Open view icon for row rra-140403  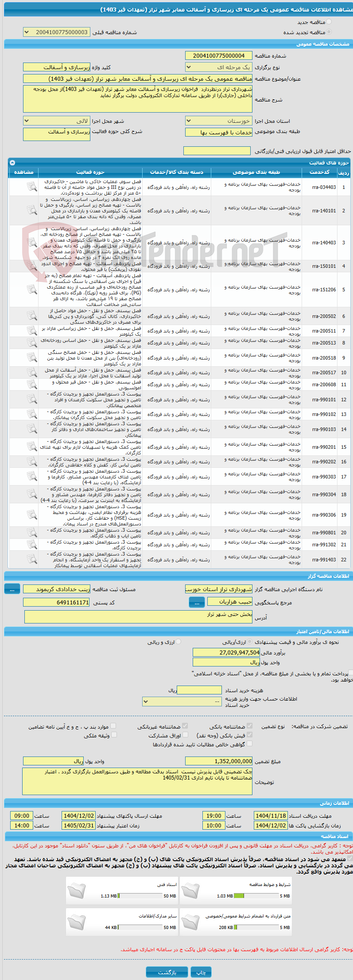pyautogui.click(x=31, y=243)
